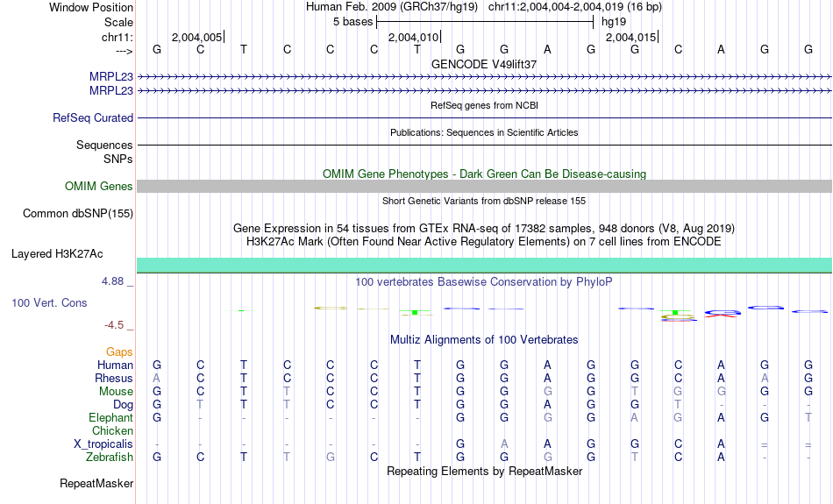Viewport: 833px width, 504px height.
Task: Click the RefSeq Curated gene line
Action: point(484,118)
